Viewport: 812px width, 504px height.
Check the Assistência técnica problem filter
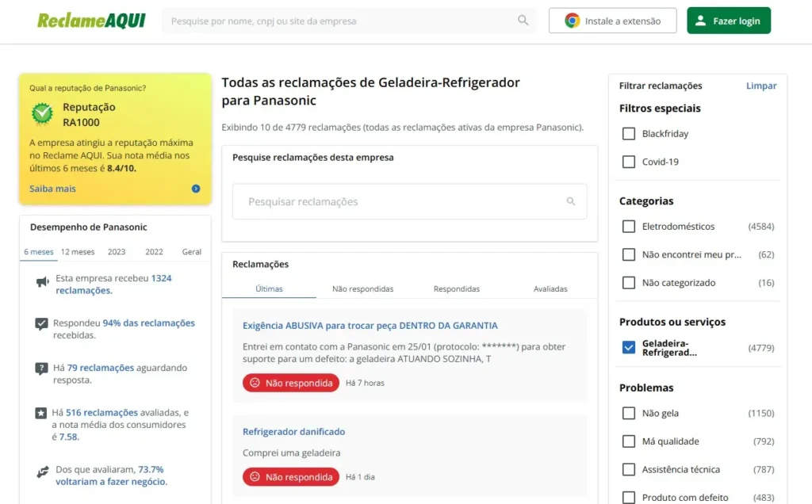pyautogui.click(x=629, y=470)
